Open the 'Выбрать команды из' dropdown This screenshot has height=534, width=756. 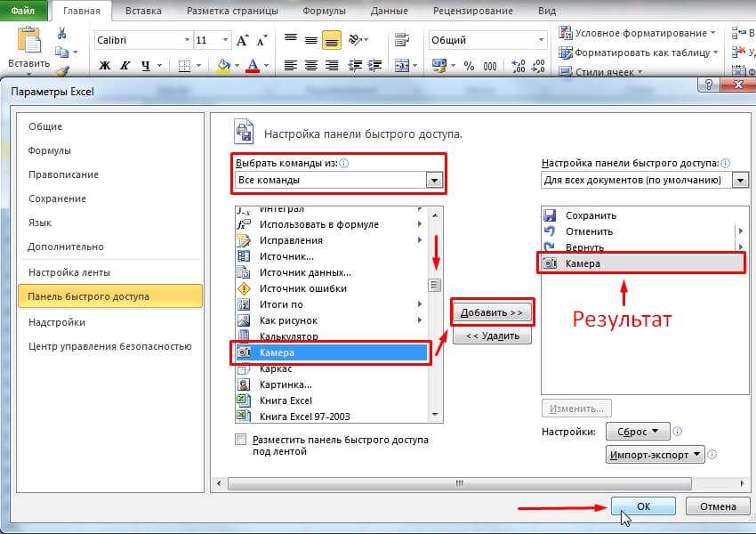(434, 180)
